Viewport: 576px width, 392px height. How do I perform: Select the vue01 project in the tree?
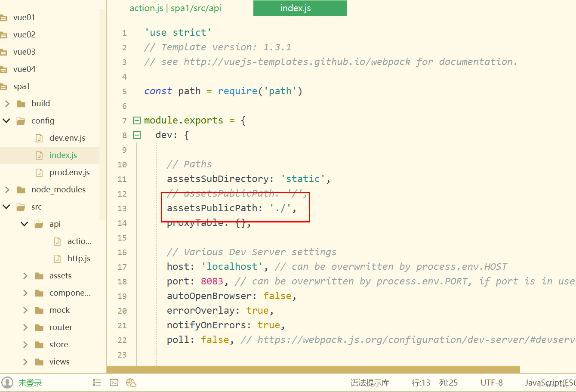point(24,18)
